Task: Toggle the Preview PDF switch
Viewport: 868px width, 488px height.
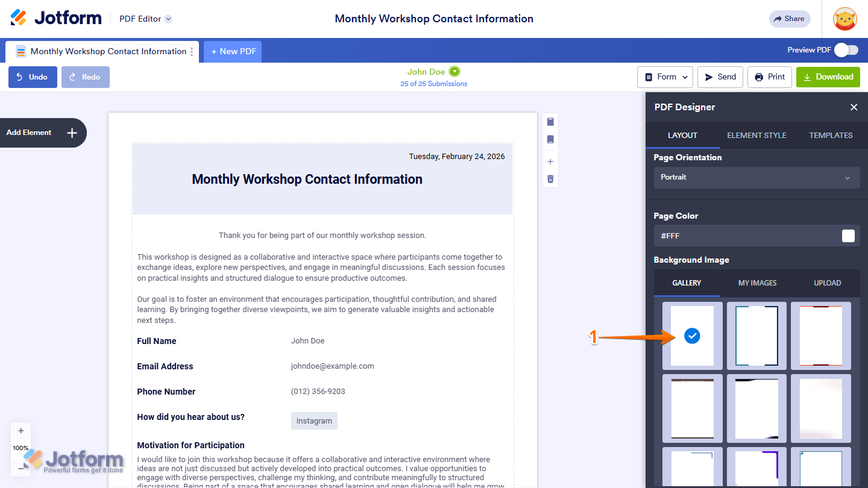Action: tap(846, 50)
